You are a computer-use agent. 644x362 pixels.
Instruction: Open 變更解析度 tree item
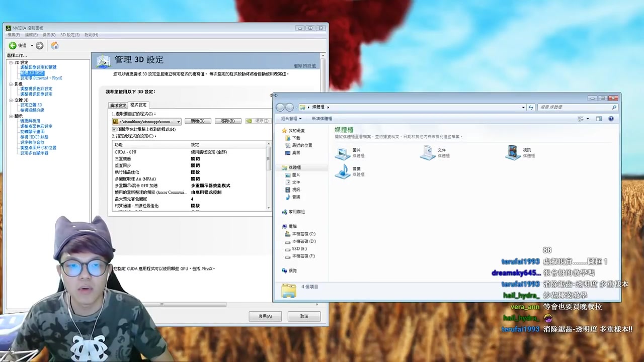click(30, 121)
